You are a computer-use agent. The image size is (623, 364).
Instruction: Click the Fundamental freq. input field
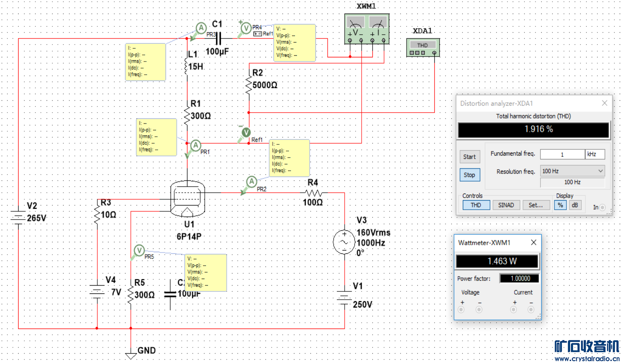[x=562, y=154]
